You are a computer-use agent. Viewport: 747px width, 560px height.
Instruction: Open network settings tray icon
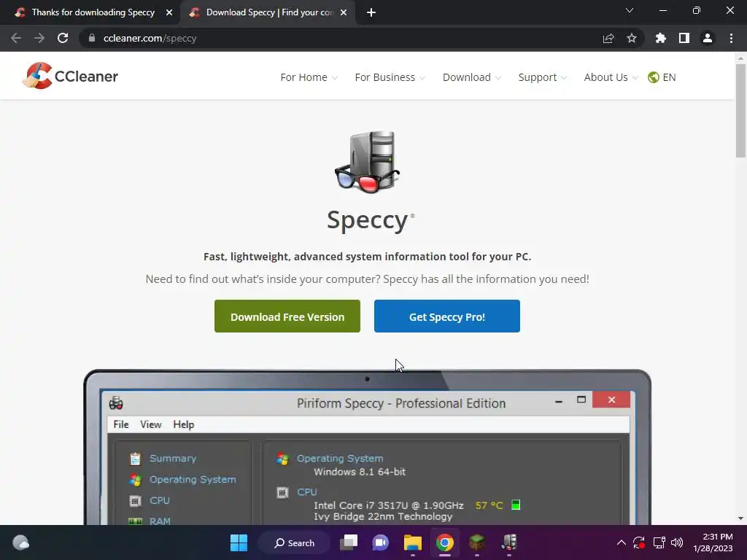pyautogui.click(x=659, y=542)
